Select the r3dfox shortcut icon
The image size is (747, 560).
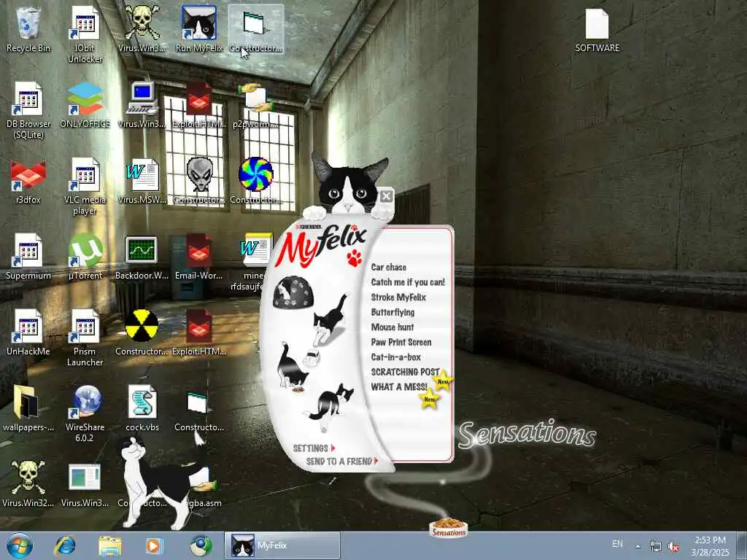(28, 182)
